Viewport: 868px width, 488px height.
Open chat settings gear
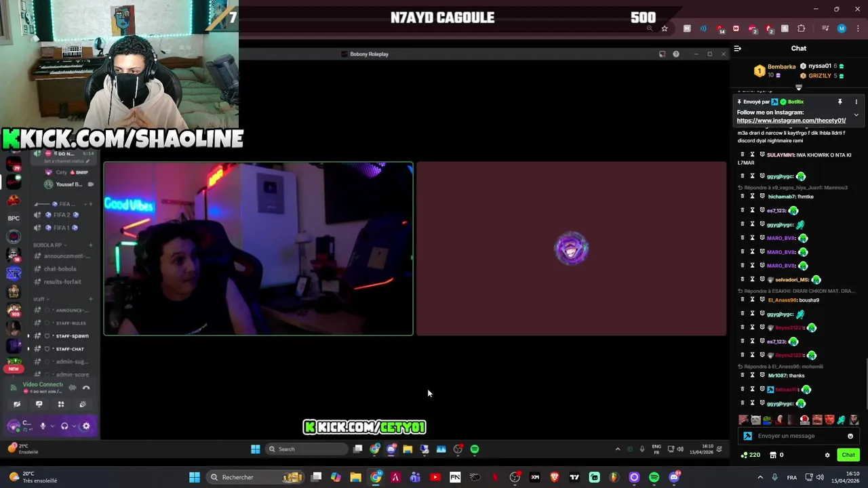(x=827, y=455)
